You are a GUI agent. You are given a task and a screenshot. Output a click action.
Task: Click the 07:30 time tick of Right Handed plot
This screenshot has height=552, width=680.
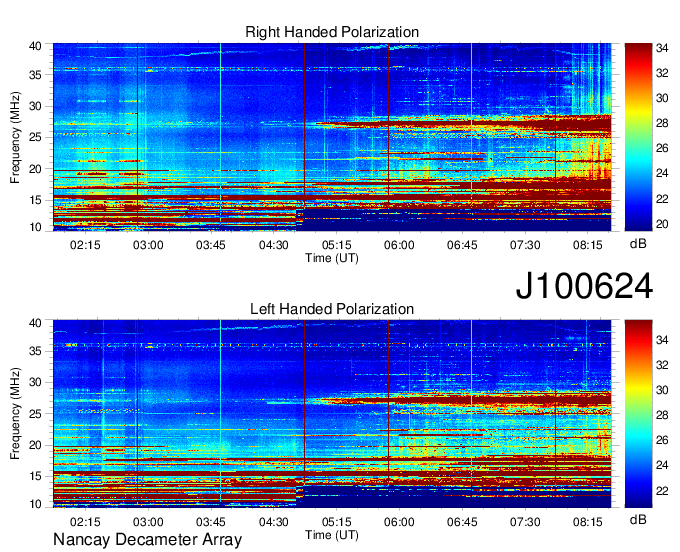[525, 245]
